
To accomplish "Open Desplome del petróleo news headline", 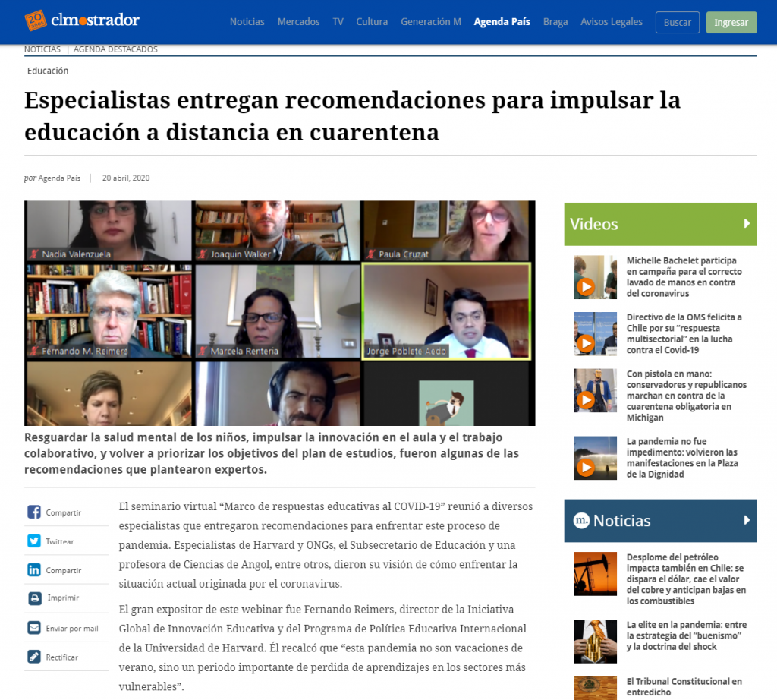I will [686, 579].
